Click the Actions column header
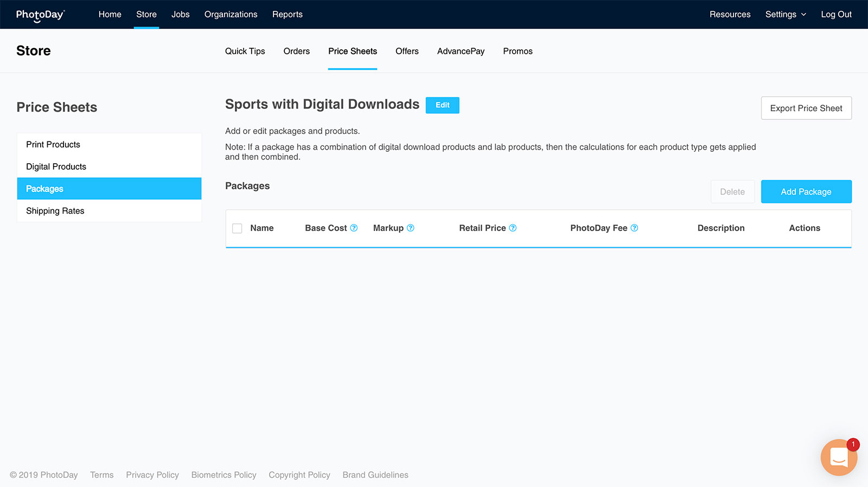 tap(805, 228)
